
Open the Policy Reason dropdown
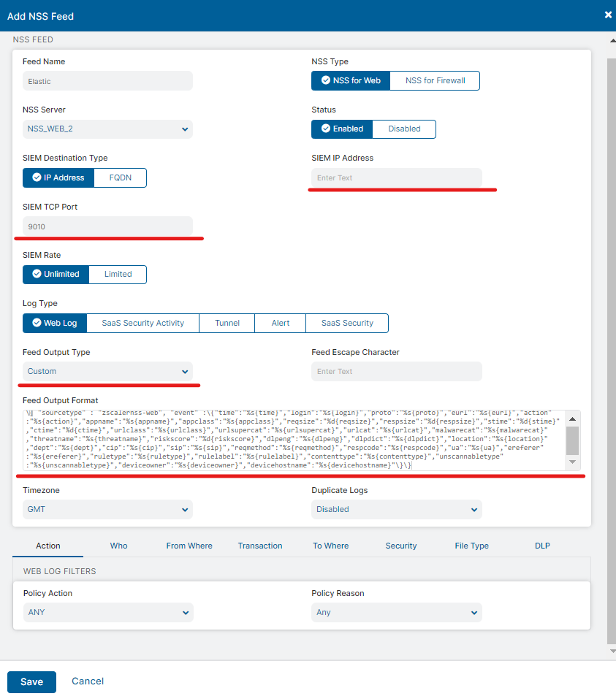click(397, 612)
